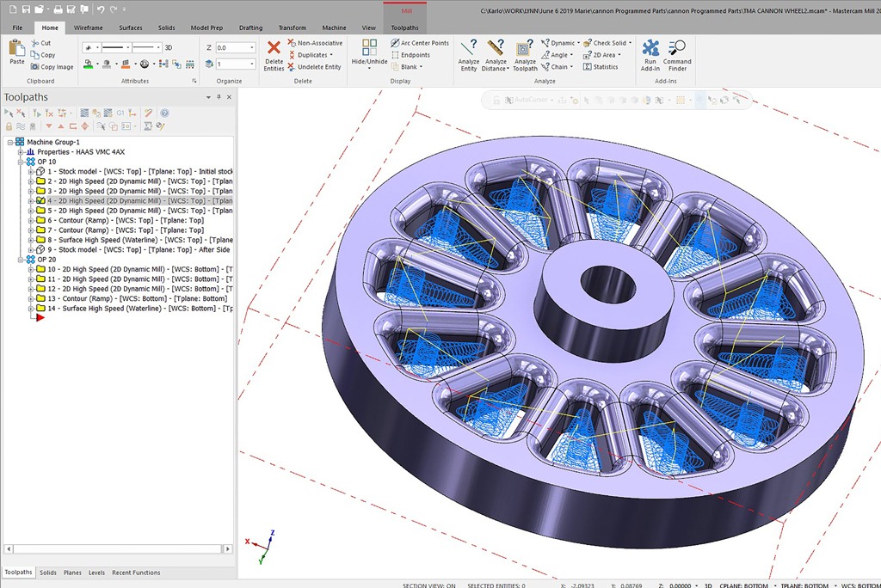
Task: Click the Copy Image camera icon
Action: 34,67
